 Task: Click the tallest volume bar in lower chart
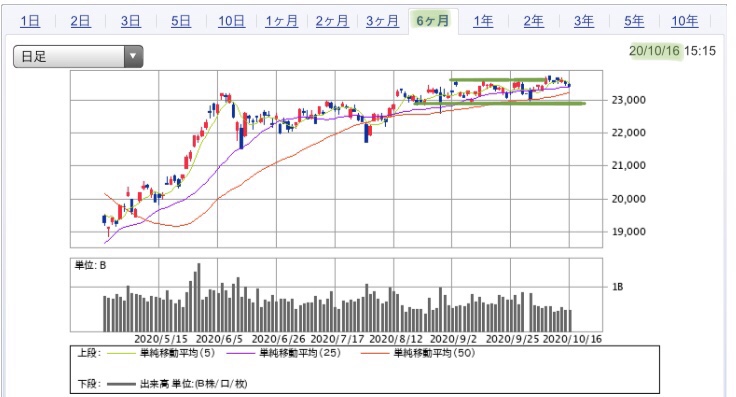pyautogui.click(x=199, y=298)
